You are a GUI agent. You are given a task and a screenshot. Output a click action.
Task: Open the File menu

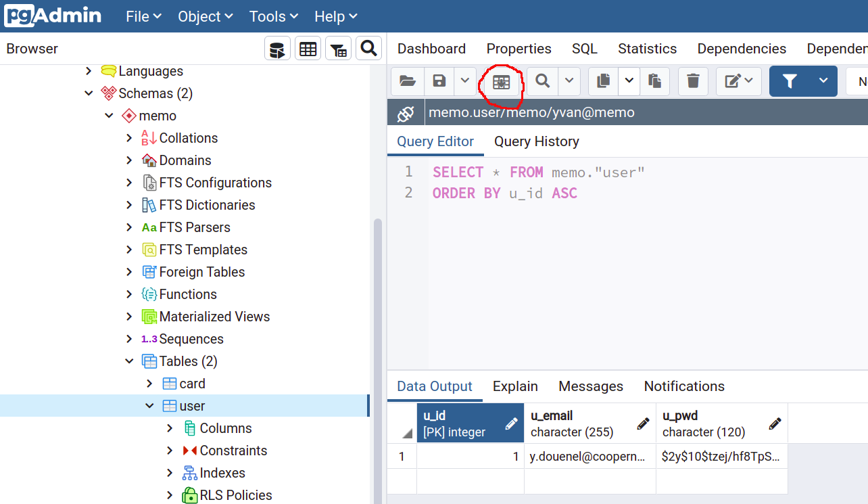tap(144, 16)
